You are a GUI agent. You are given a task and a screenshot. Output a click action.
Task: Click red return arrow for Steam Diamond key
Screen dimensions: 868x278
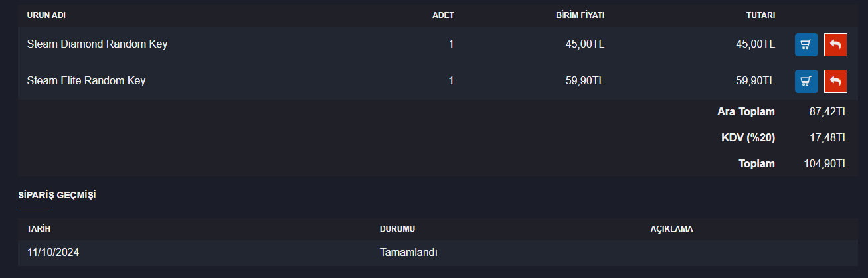(835, 45)
